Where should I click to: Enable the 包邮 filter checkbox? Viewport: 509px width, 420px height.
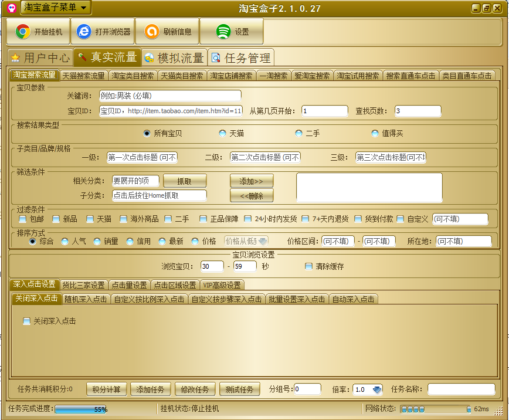22,219
